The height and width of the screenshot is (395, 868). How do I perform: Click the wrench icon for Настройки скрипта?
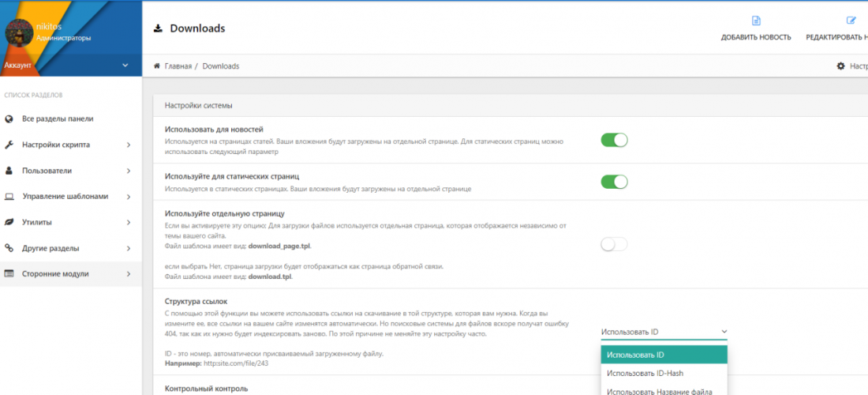coord(9,145)
